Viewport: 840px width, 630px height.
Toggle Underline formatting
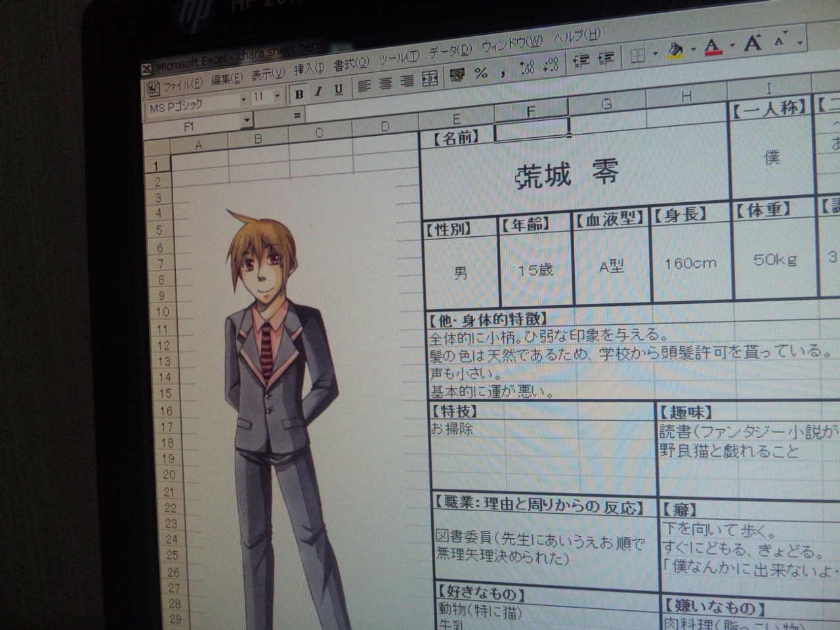[339, 90]
